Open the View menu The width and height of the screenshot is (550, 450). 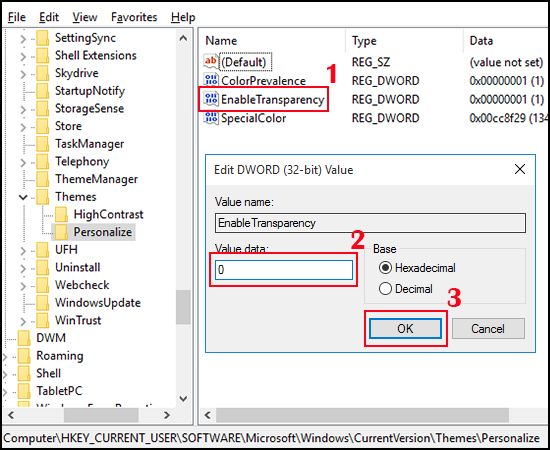(x=85, y=17)
